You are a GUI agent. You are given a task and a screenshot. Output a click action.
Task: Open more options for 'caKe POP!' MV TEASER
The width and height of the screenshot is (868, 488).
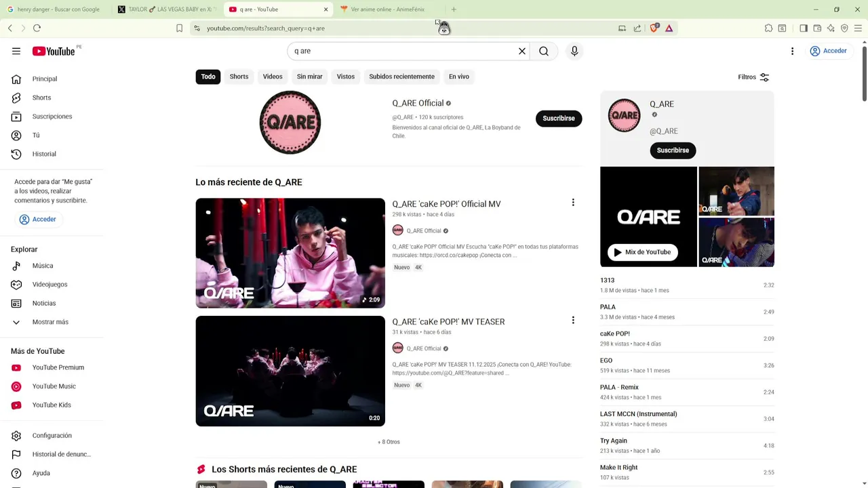573,320
